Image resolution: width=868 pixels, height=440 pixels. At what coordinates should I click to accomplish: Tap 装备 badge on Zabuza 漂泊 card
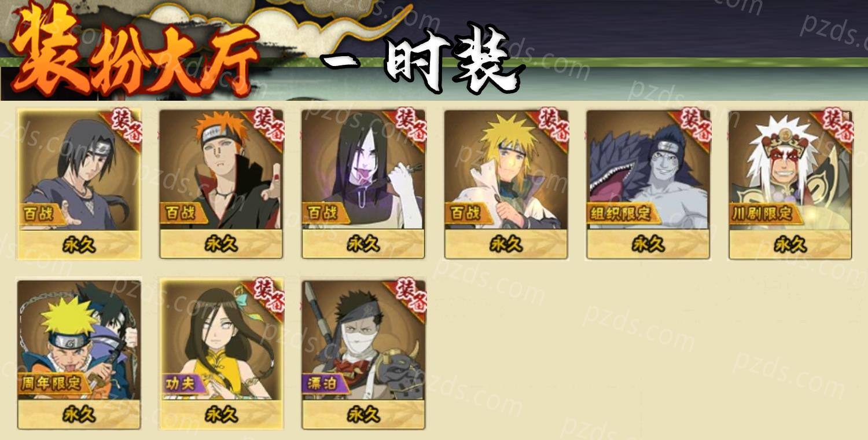pyautogui.click(x=409, y=296)
